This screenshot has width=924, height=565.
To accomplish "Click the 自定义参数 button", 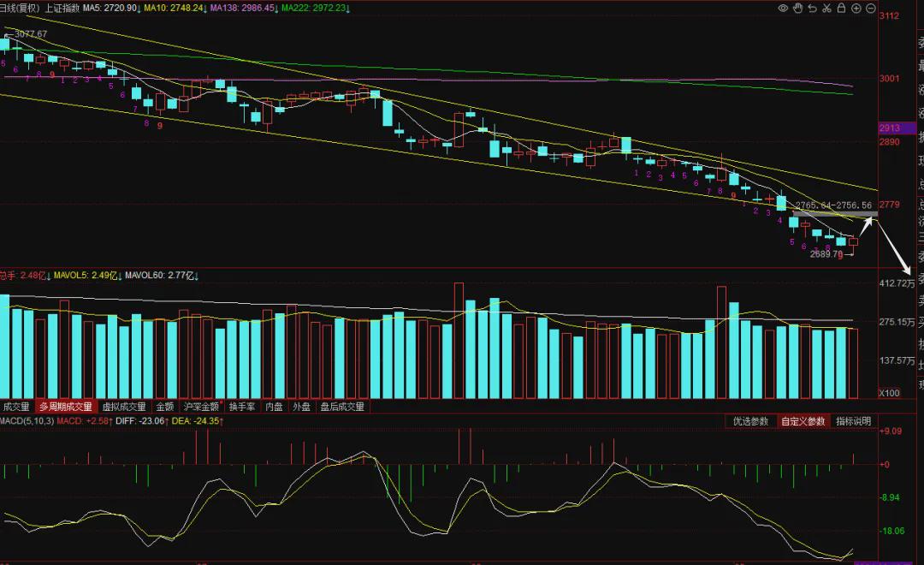I will pyautogui.click(x=803, y=421).
